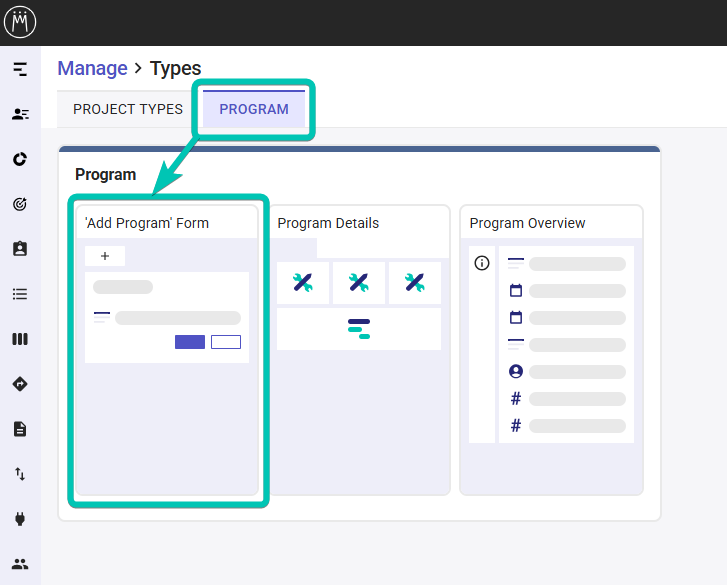The image size is (727, 585).
Task: Click the outlined button in form preview
Action: tap(226, 342)
